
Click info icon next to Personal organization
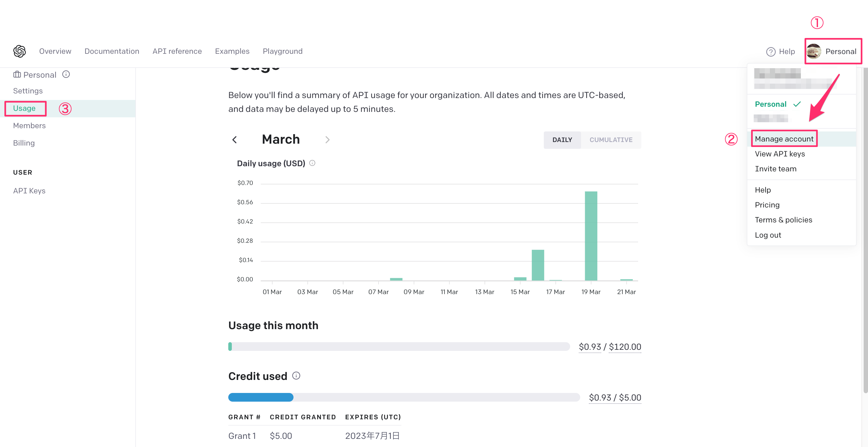tap(66, 74)
